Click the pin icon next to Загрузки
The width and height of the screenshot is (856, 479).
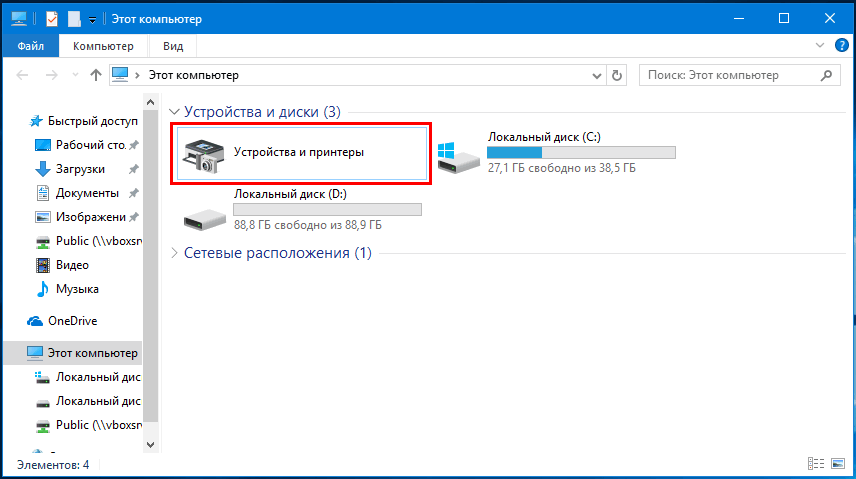pyautogui.click(x=134, y=169)
